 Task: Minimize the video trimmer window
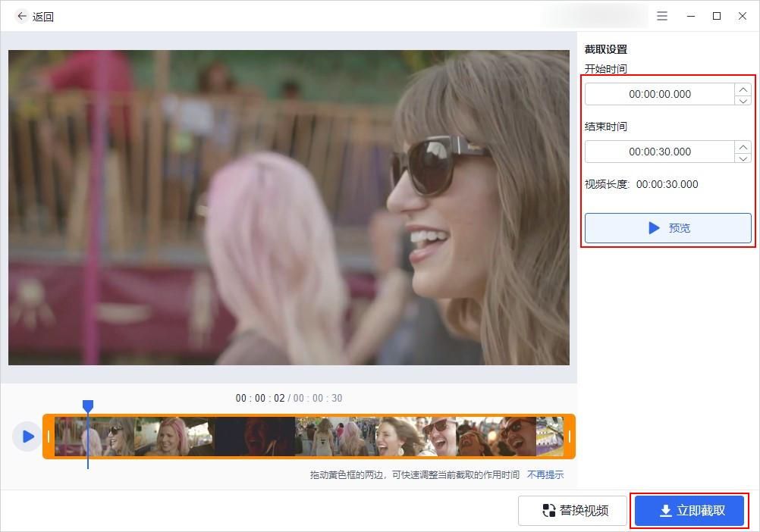click(691, 16)
